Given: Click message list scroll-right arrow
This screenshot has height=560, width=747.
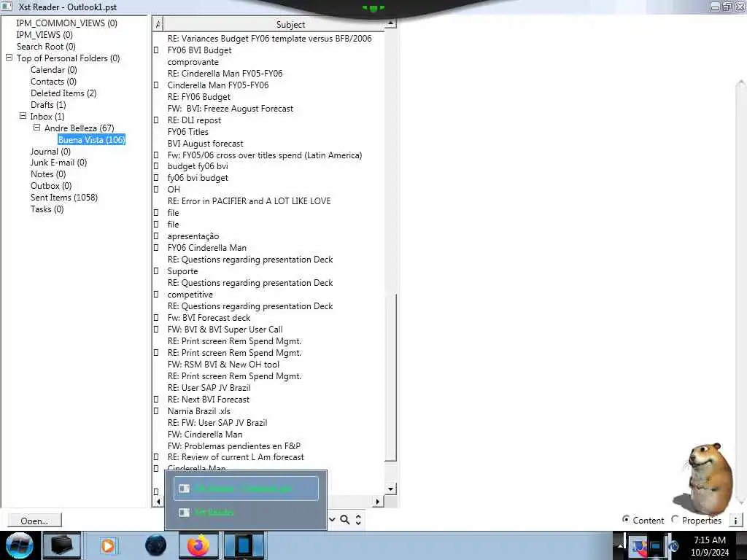Looking at the screenshot, I should [377, 502].
